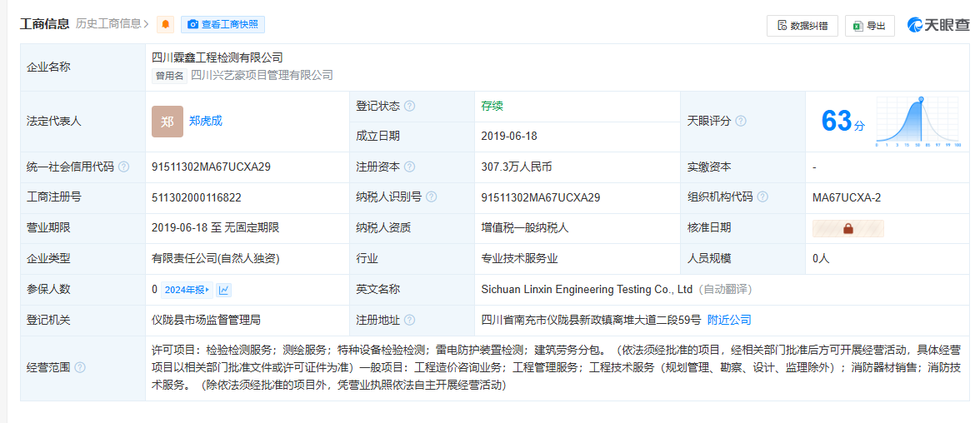The width and height of the screenshot is (980, 423).
Task: Open the 参保人数 trend chart icon
Action: pyautogui.click(x=223, y=290)
